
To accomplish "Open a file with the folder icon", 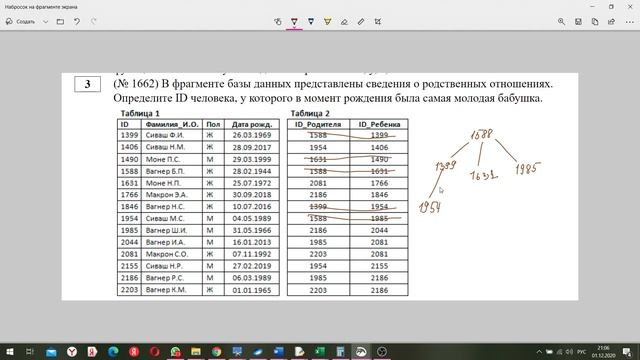I will 60,21.
